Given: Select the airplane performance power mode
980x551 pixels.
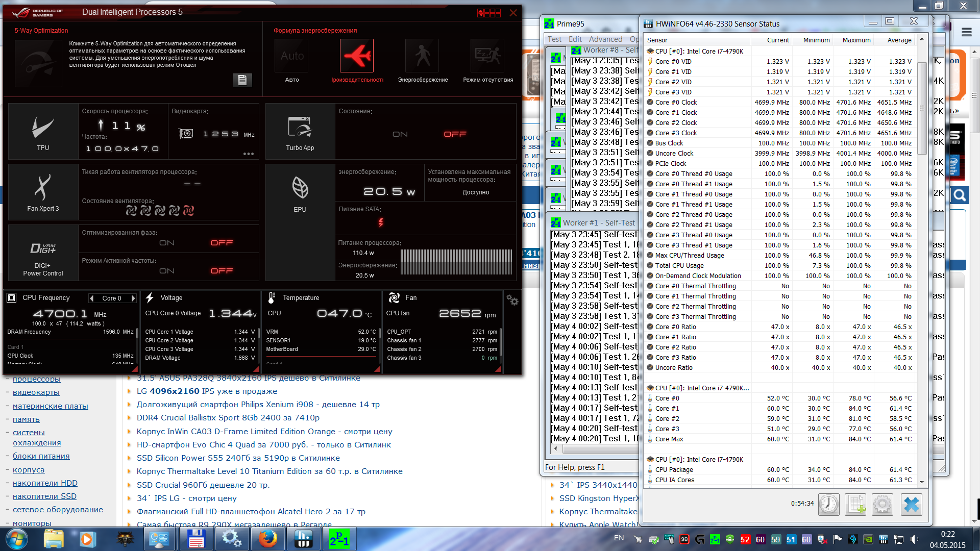Looking at the screenshot, I should (x=357, y=56).
